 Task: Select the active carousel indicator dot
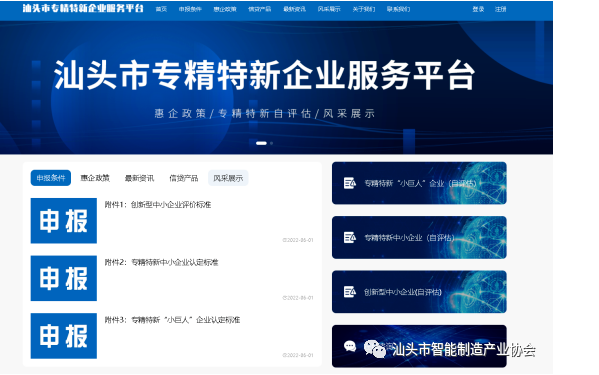pyautogui.click(x=261, y=143)
